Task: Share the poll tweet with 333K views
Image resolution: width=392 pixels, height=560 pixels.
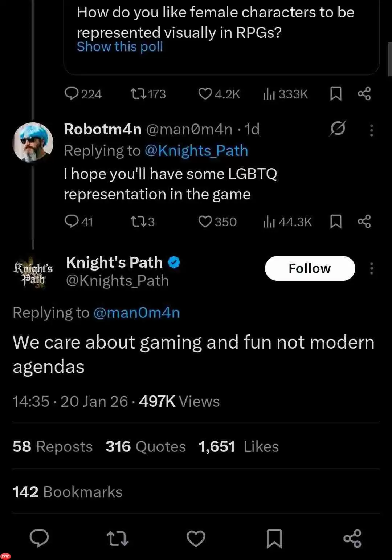Action: tap(364, 94)
